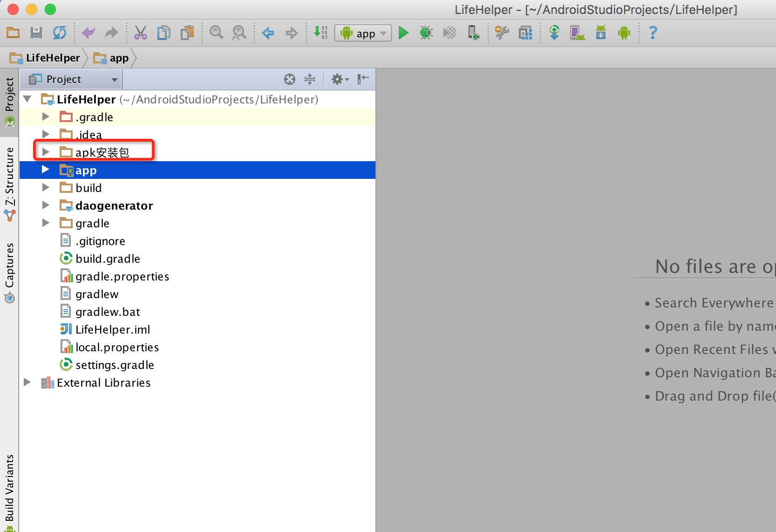This screenshot has width=776, height=532.
Task: Toggle the Captures side tab
Action: click(9, 273)
